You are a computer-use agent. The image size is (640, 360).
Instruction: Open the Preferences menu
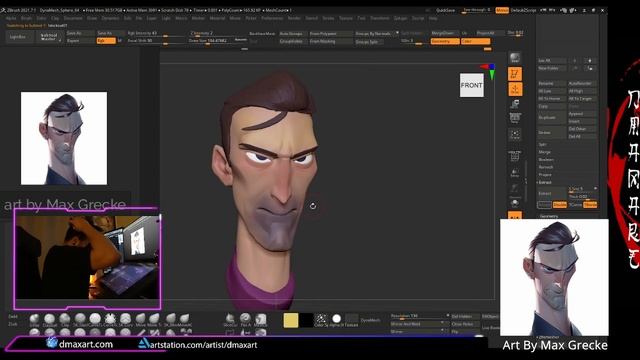[x=272, y=18]
